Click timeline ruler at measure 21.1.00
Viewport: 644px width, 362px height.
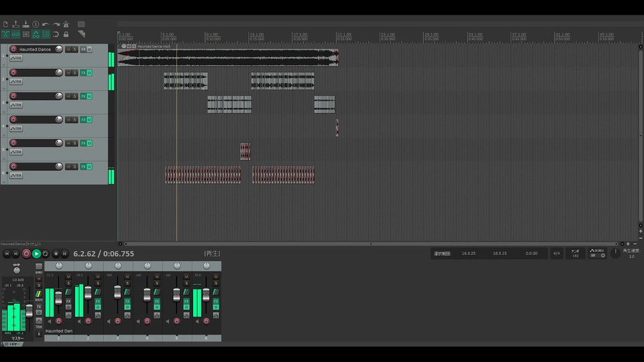tap(344, 35)
